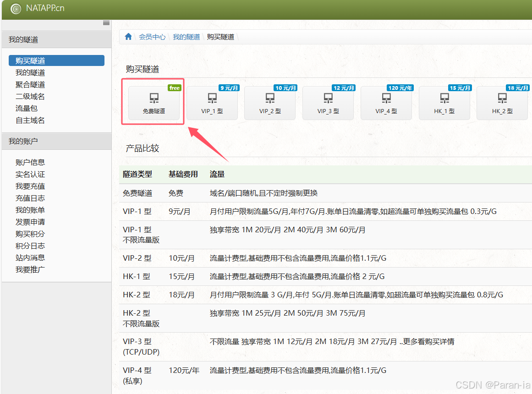
Task: Click the 15 元/月 price badge
Action: click(x=460, y=88)
